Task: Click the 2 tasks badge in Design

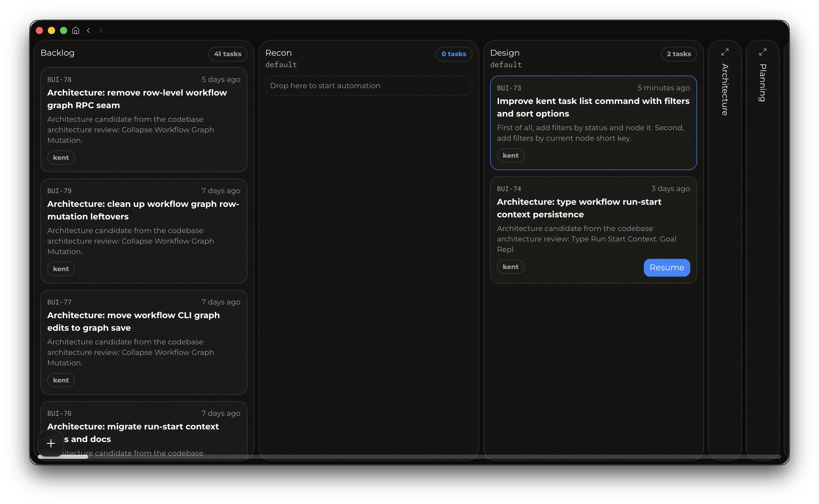Action: 679,54
